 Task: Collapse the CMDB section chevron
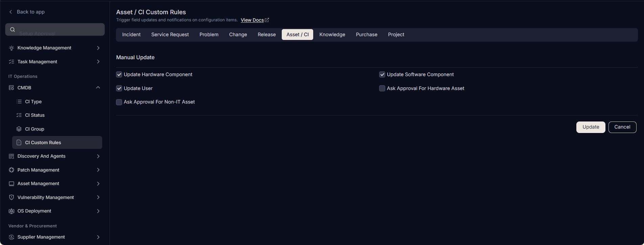click(x=98, y=88)
